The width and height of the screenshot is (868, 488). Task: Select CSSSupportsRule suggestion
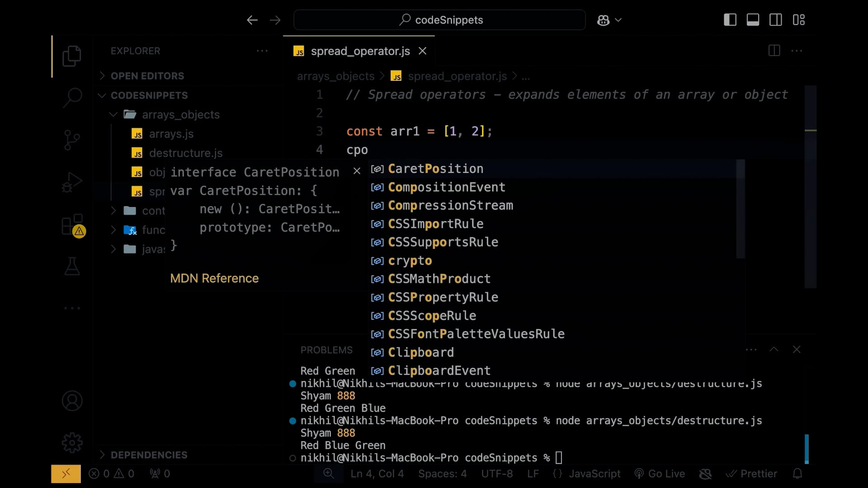[552, 242]
